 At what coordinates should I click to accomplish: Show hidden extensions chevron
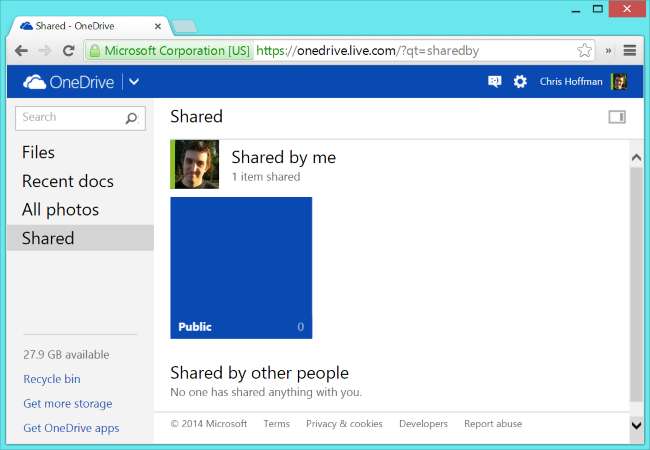point(608,49)
